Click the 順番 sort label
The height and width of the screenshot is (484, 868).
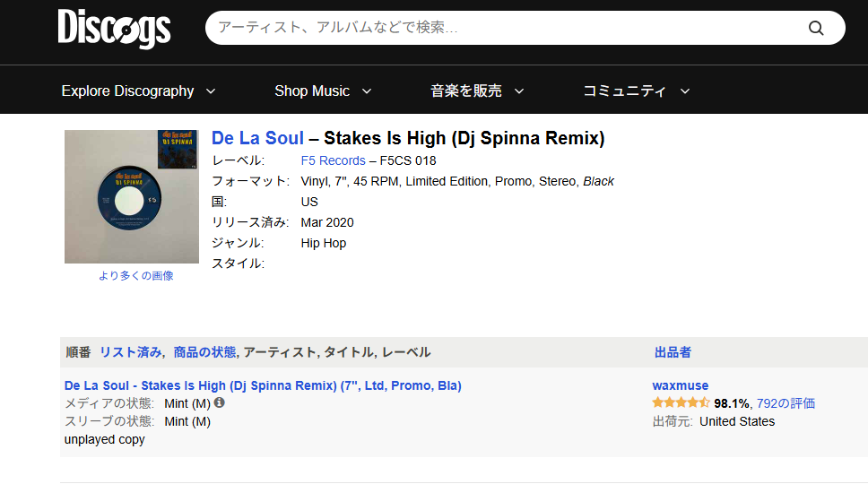79,352
